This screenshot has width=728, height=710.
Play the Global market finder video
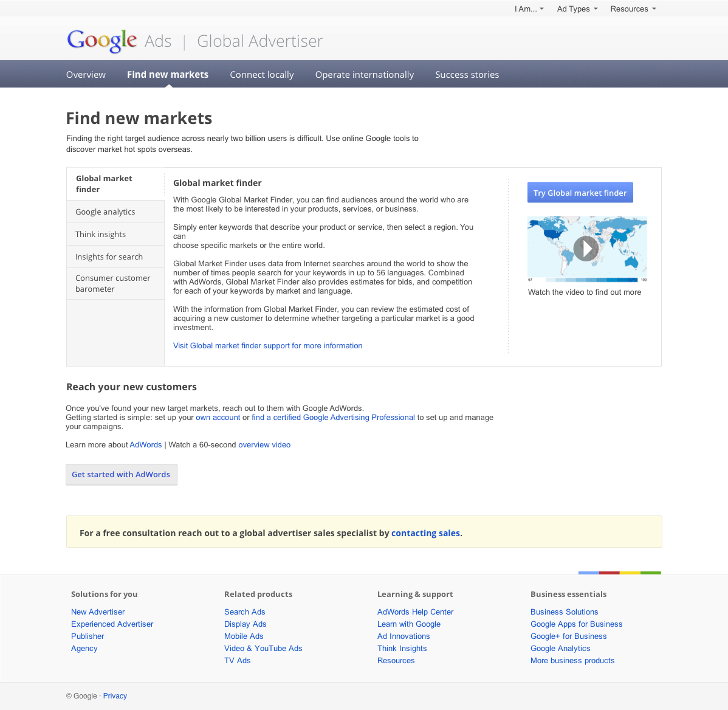[586, 249]
